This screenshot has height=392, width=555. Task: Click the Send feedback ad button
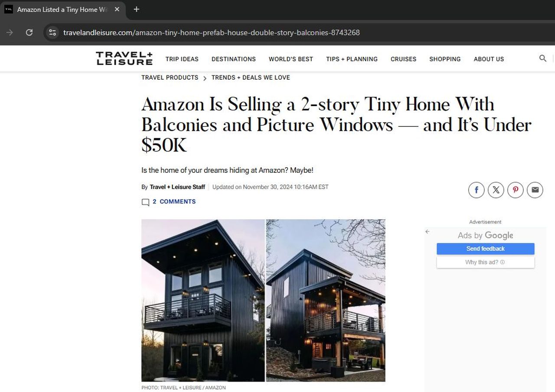point(485,249)
